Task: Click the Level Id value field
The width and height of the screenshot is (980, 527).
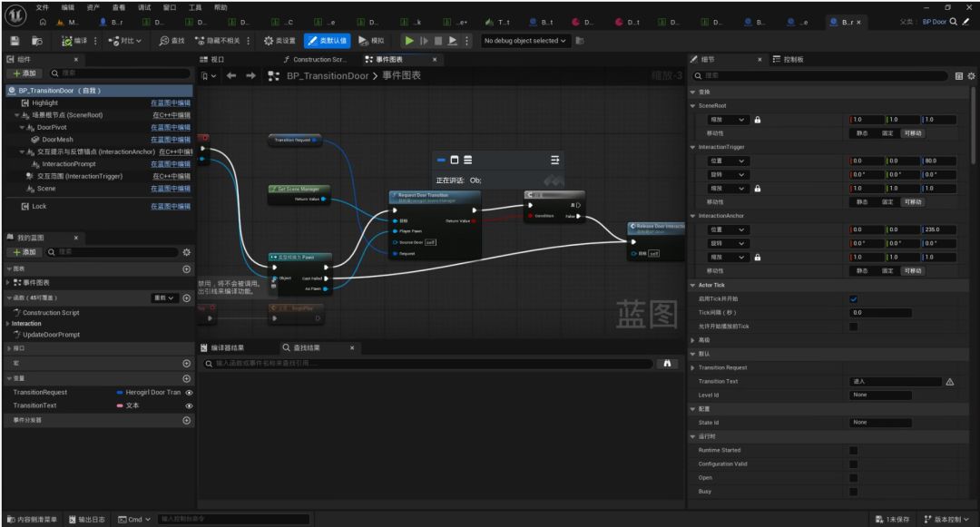Action: tap(880, 395)
